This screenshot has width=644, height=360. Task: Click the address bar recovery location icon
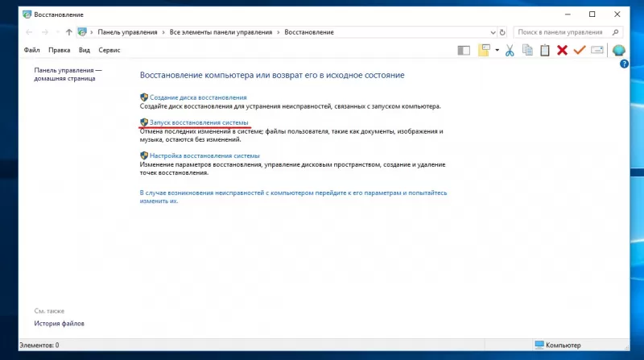82,32
